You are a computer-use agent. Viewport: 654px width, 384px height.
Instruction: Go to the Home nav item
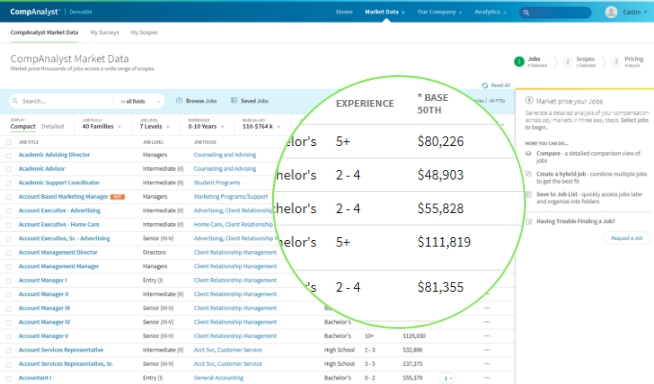click(344, 12)
